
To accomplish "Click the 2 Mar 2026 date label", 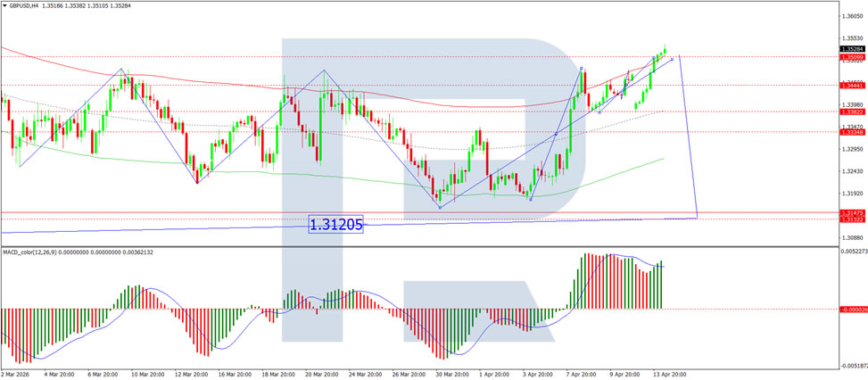I will 13,374.
